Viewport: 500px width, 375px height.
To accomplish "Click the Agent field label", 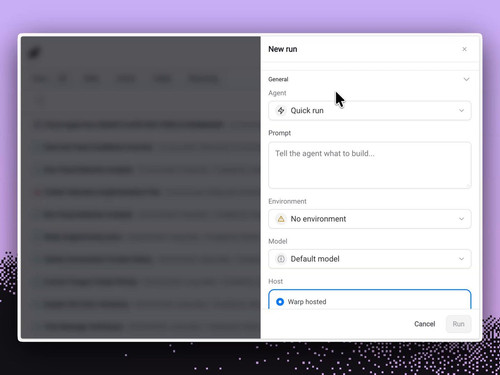I will click(277, 93).
